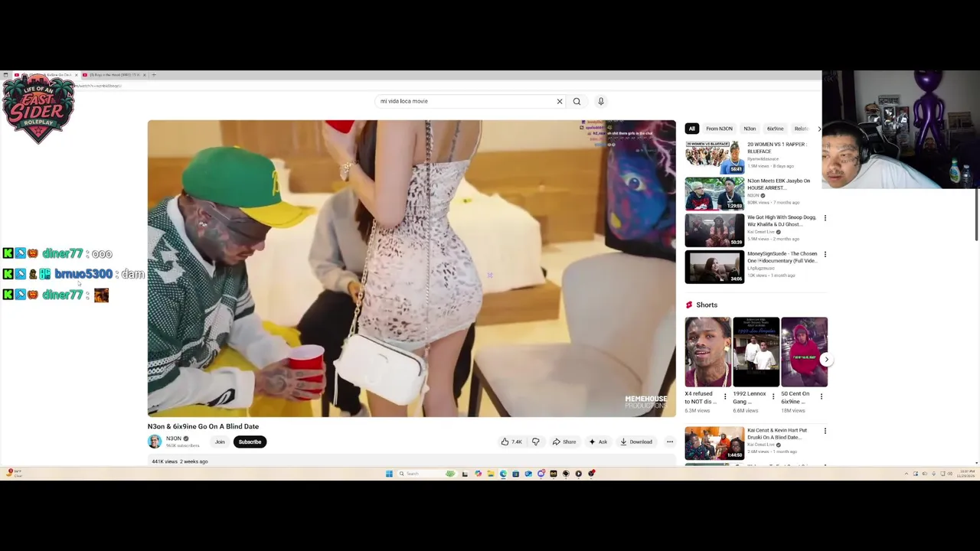This screenshot has width=980, height=551.
Task: Open the 50 Cent On 6ix9ine Short
Action: (x=804, y=352)
